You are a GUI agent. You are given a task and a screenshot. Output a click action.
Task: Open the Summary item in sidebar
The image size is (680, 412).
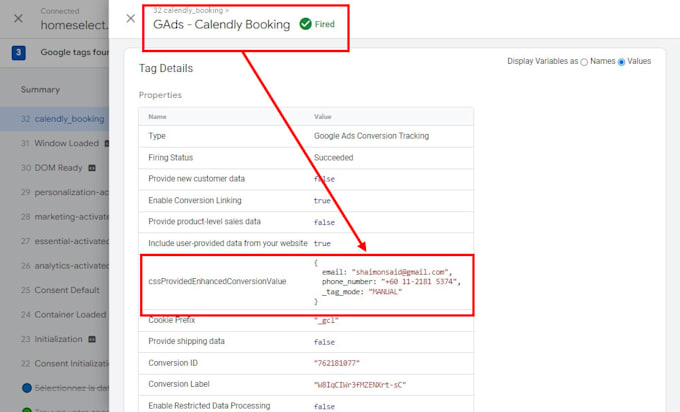40,90
